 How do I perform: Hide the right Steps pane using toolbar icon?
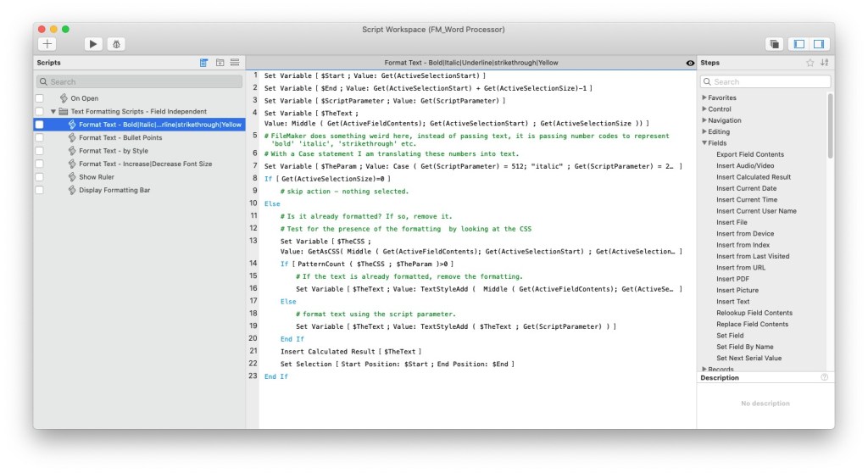pyautogui.click(x=819, y=43)
